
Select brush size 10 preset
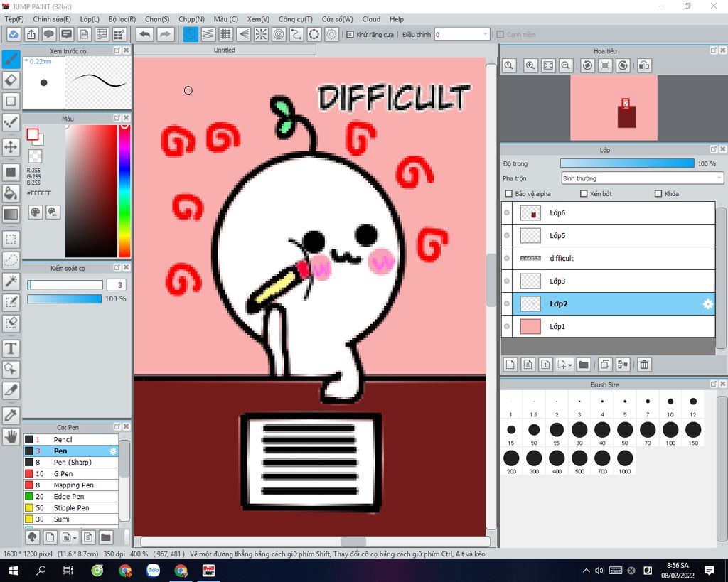pyautogui.click(x=670, y=406)
